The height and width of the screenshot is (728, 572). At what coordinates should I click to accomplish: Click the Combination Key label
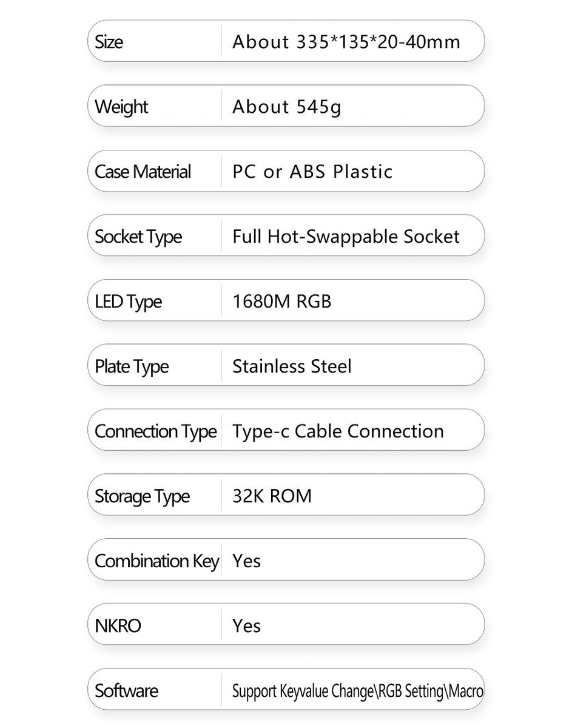pos(156,562)
